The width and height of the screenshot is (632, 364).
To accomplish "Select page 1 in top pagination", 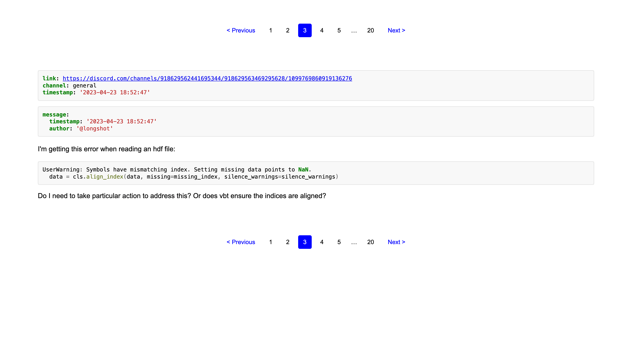I will coord(270,31).
